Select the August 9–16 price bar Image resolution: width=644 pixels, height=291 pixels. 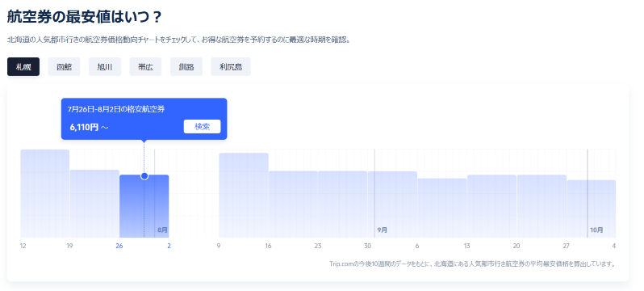pyautogui.click(x=244, y=195)
